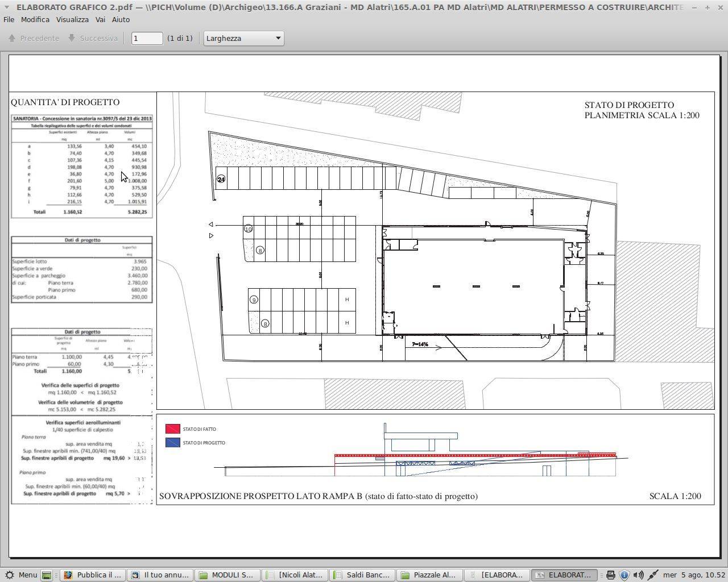Switch to Firefox 'Pubblica il ...' window
Viewport: 728px width, 582px height.
[x=92, y=575]
